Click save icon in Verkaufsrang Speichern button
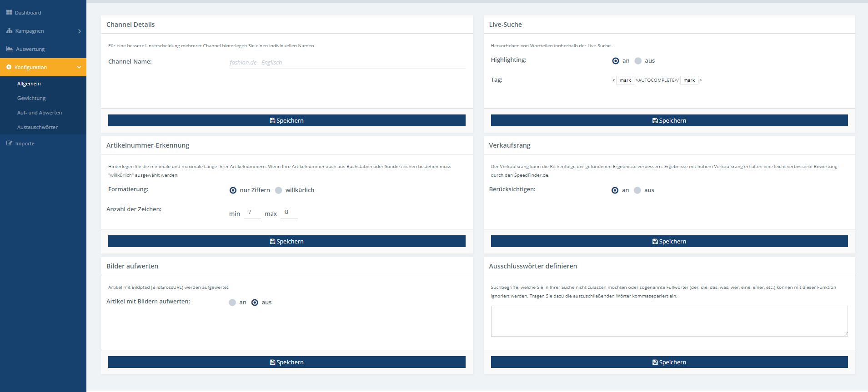Screen dimensions: 868x392 click(x=655, y=242)
